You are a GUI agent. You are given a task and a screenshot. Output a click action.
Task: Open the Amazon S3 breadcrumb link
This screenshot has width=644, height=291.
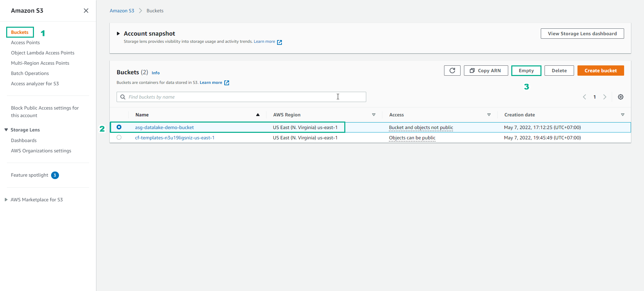(x=122, y=11)
